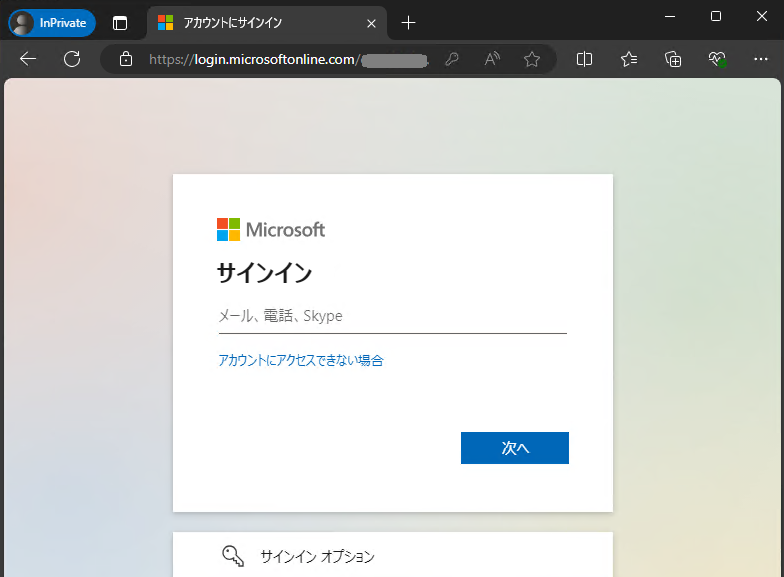Go back with the back arrow
The width and height of the screenshot is (784, 577).
point(28,60)
